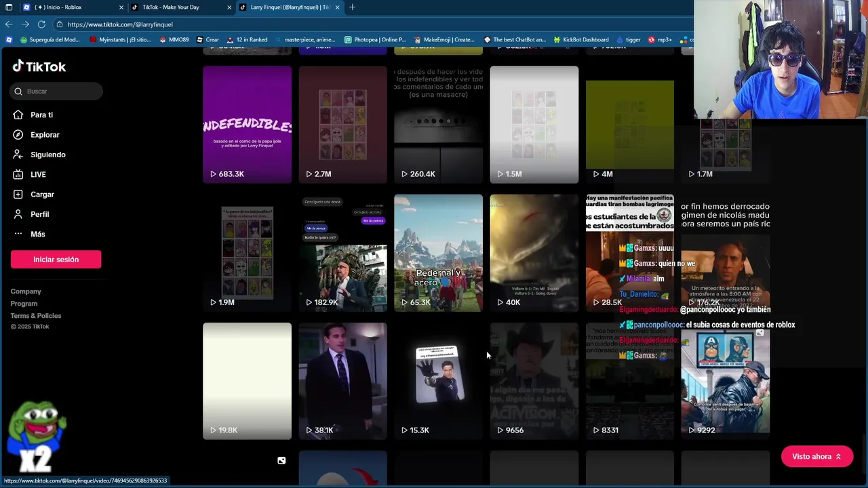This screenshot has height=488, width=868.
Task: Open the video with 4M views
Action: (630, 125)
